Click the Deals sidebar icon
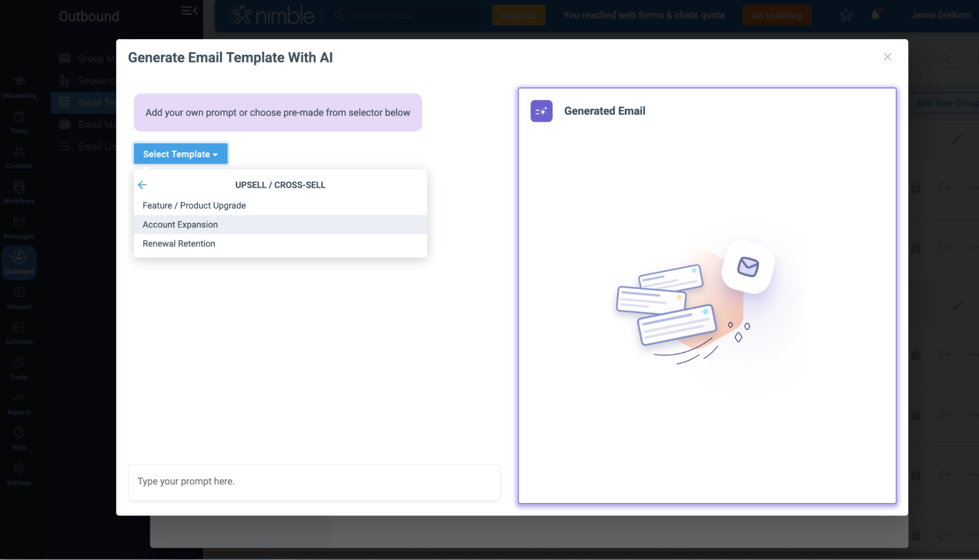 [19, 368]
